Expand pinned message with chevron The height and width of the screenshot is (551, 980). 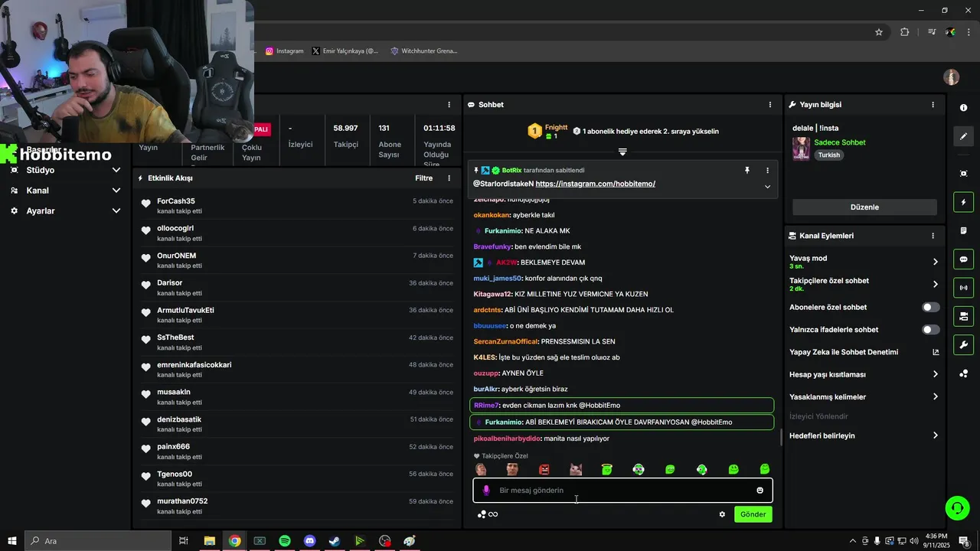point(767,187)
